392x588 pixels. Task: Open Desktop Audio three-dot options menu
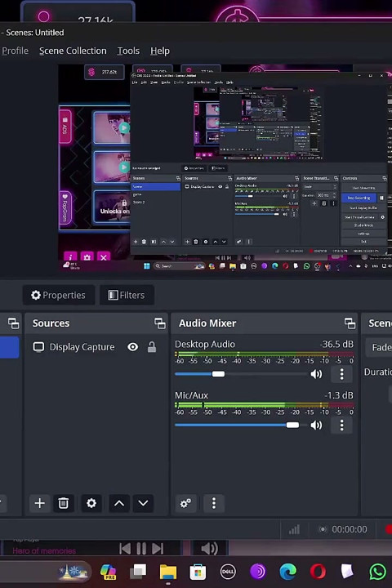point(341,374)
